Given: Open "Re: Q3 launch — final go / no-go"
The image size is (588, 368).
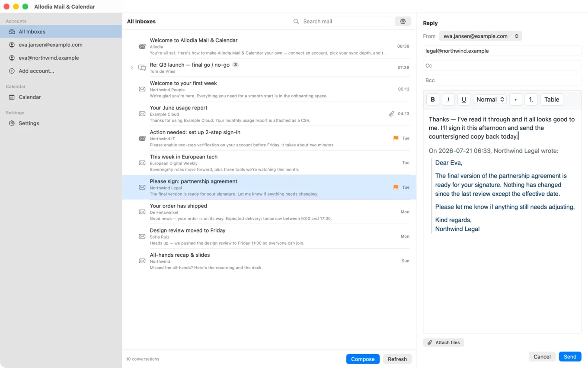Looking at the screenshot, I should (269, 68).
